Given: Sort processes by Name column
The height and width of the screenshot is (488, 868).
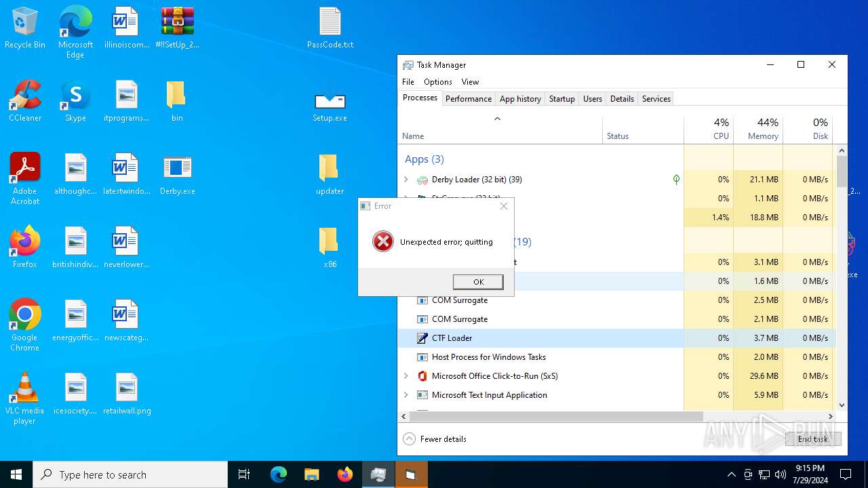Looking at the screenshot, I should point(500,129).
